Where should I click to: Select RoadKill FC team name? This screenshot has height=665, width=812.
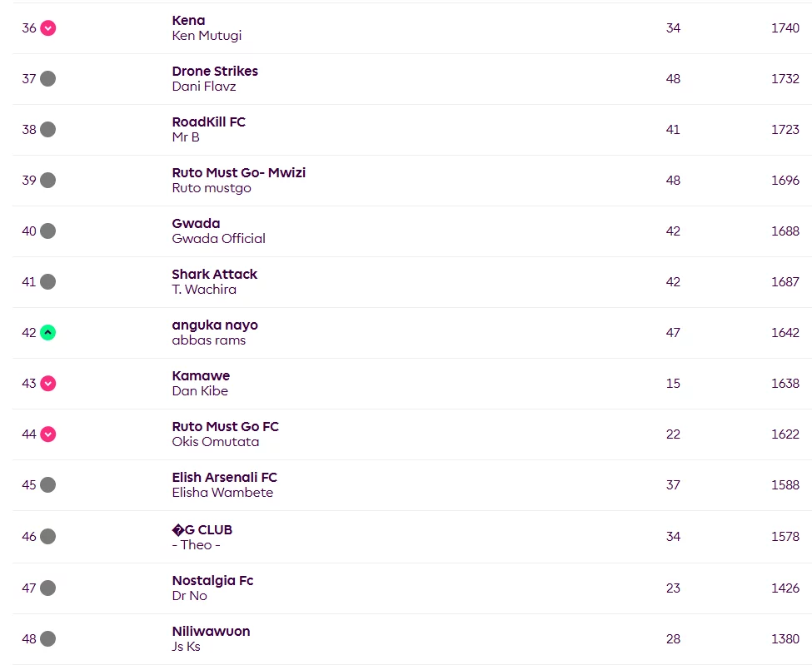[208, 122]
